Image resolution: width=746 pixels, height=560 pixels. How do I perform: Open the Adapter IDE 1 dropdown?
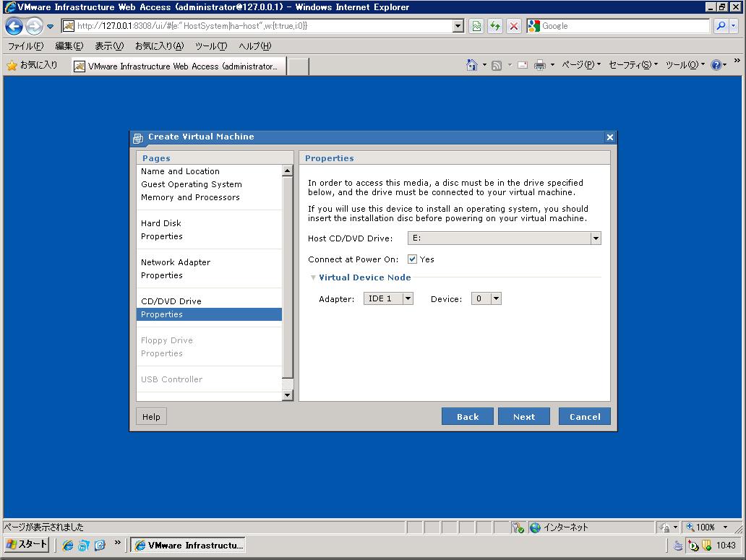coord(388,298)
